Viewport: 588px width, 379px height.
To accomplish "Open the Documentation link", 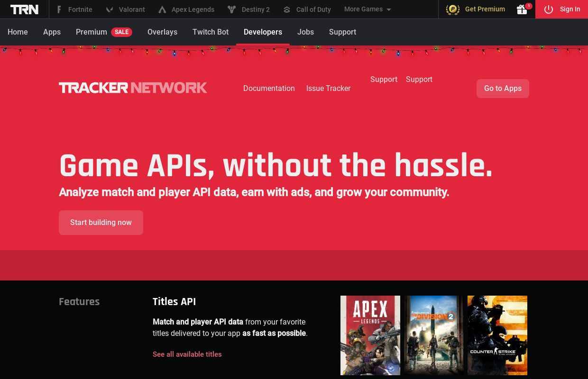I will [x=269, y=89].
